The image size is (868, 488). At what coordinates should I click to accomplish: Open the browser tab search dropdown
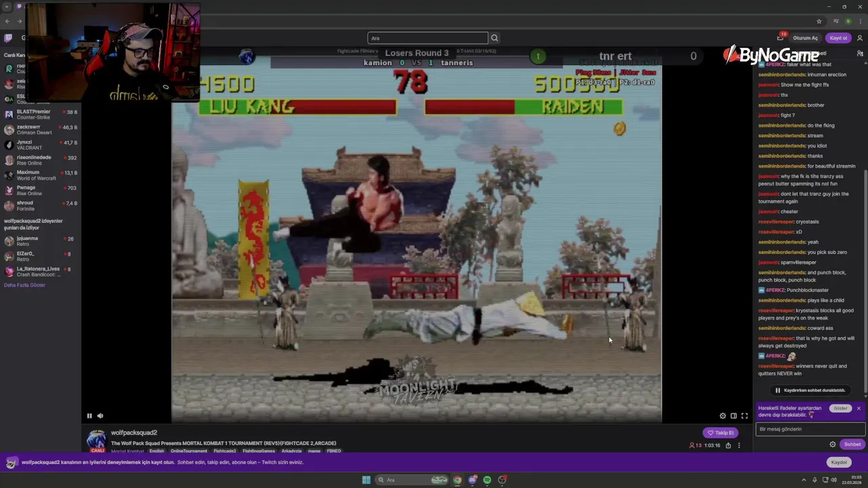point(7,7)
